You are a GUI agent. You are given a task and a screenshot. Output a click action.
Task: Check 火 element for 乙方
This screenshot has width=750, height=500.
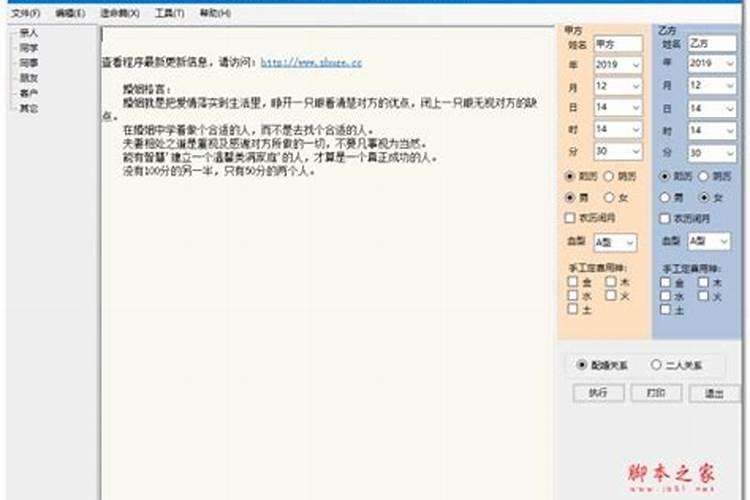click(703, 296)
